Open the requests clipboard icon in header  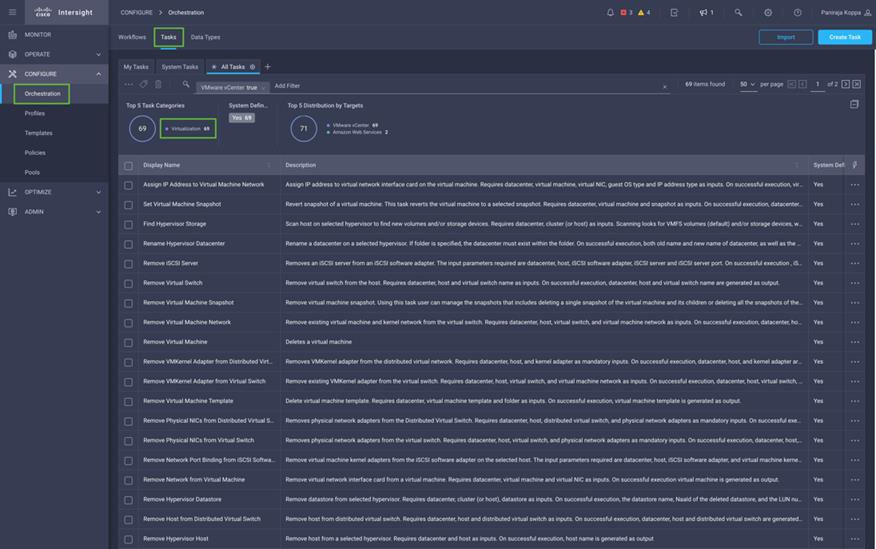click(674, 12)
